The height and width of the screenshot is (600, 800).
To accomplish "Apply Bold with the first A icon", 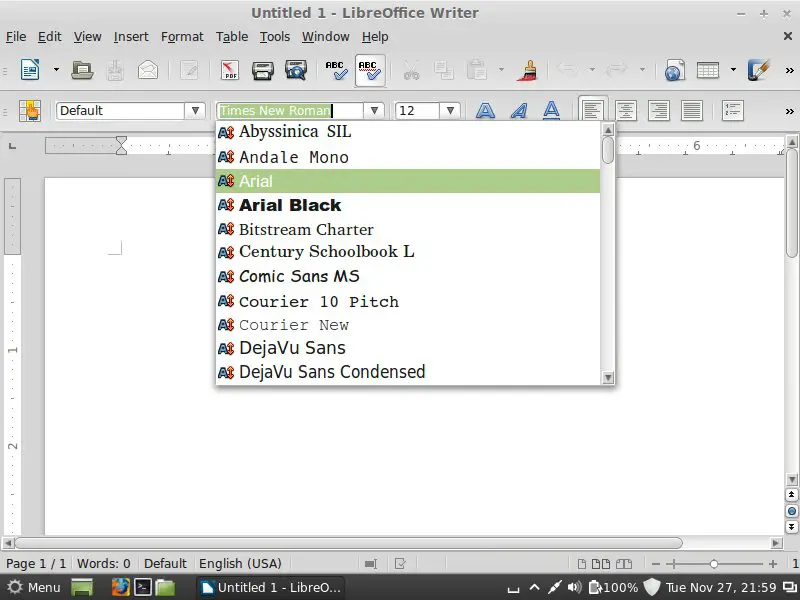I will tap(485, 110).
